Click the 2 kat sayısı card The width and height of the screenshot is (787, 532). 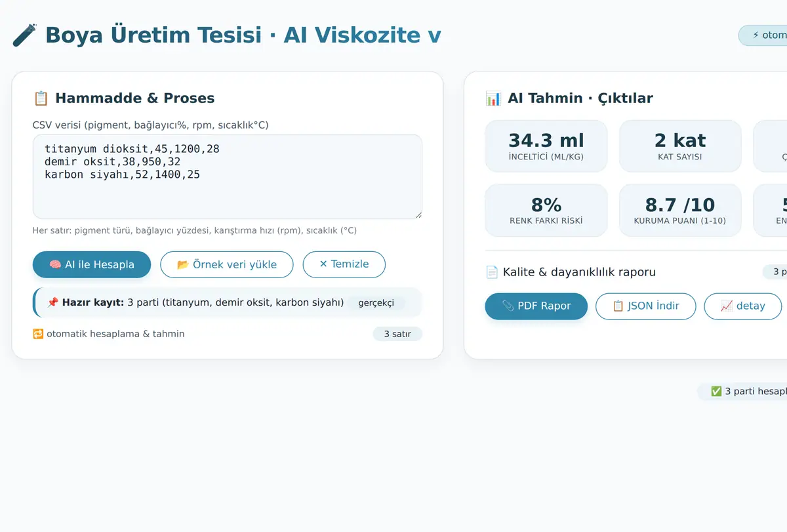680,146
